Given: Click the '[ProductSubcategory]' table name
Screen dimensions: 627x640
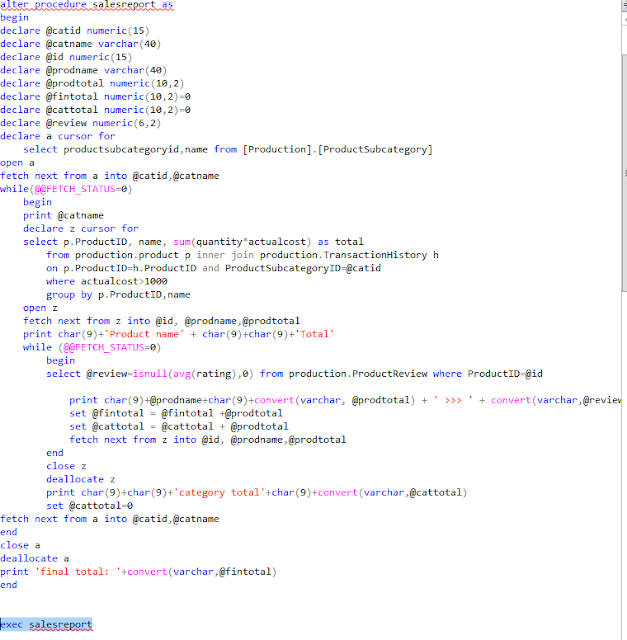Looking at the screenshot, I should (375, 149).
